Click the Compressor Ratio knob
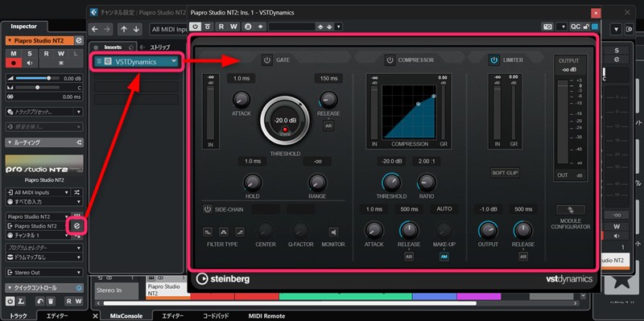 coord(427,182)
